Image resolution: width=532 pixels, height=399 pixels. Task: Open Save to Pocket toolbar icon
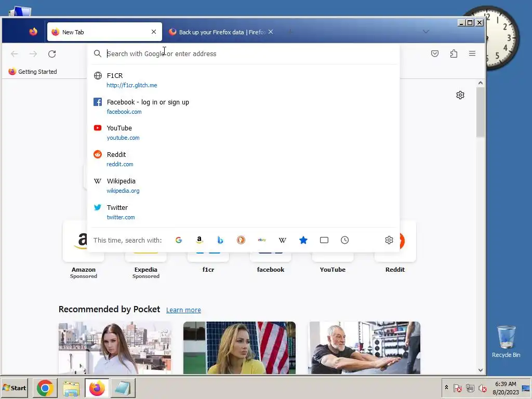(435, 54)
